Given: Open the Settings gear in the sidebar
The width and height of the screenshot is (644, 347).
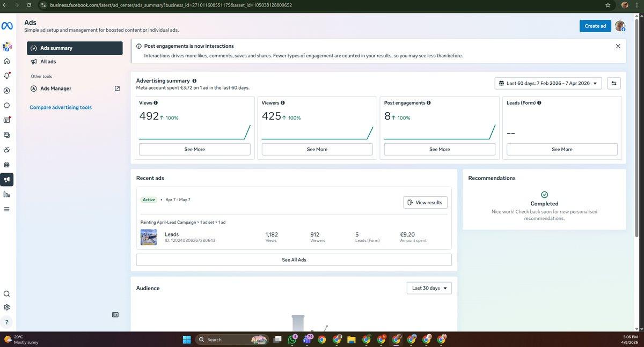Looking at the screenshot, I should (x=6, y=307).
